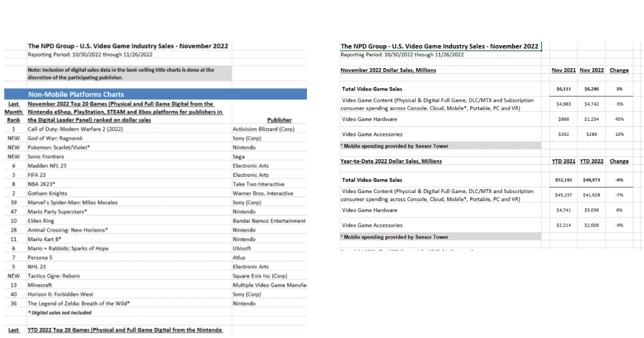This screenshot has height=338, width=644.
Task: Select the YTD 2022 column header
Action: click(x=591, y=161)
